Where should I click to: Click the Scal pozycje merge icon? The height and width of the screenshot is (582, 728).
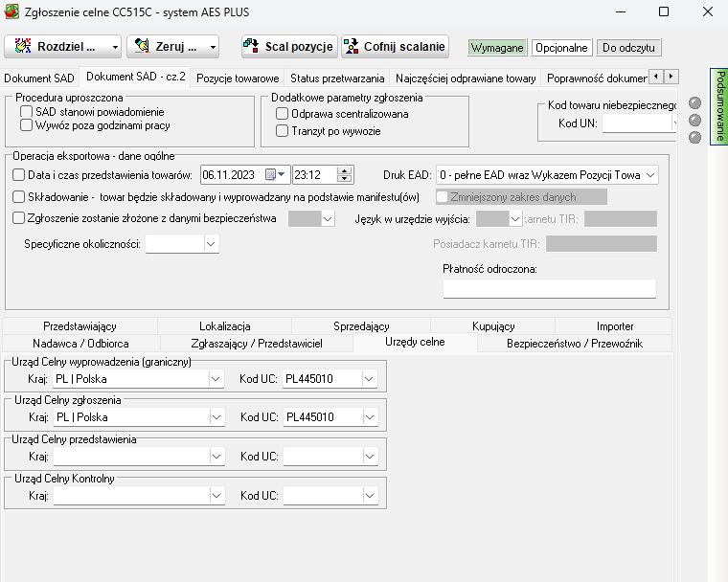(x=251, y=46)
